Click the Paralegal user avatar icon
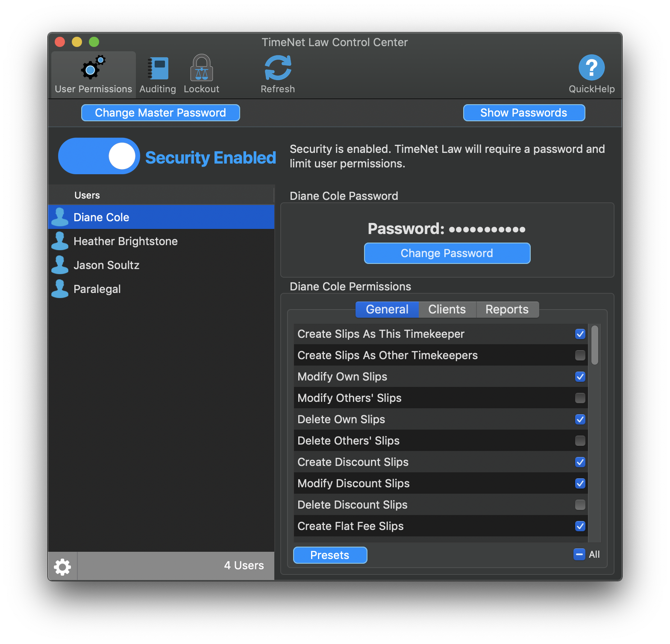 60,289
